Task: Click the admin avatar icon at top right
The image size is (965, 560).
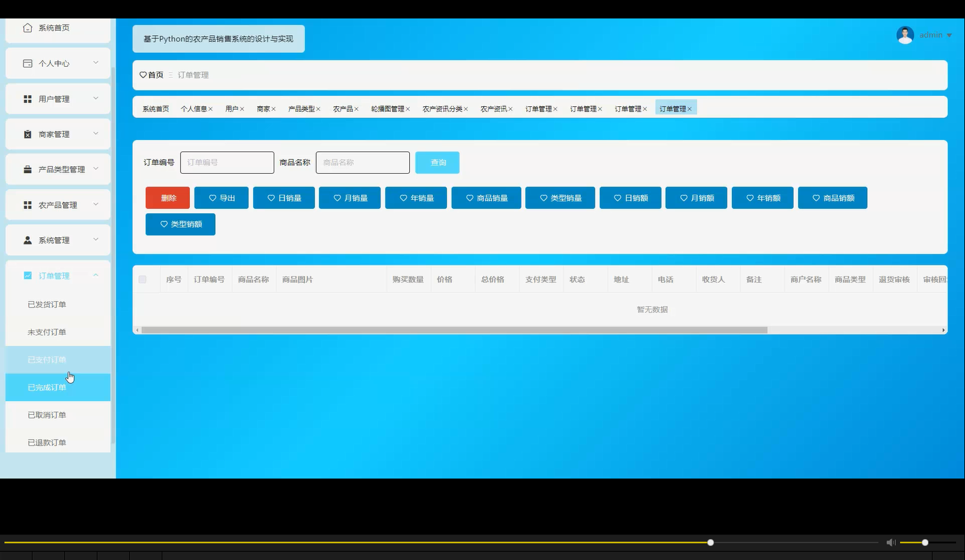Action: [x=905, y=34]
